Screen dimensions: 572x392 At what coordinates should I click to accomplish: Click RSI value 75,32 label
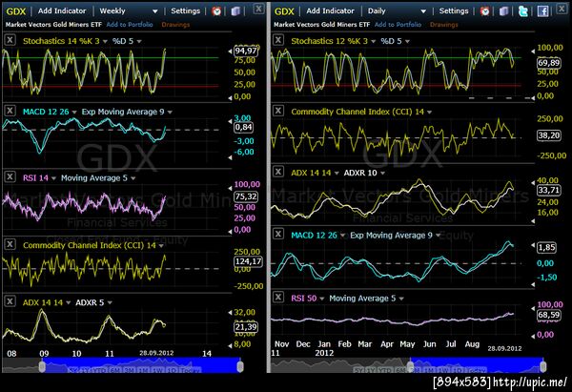246,196
